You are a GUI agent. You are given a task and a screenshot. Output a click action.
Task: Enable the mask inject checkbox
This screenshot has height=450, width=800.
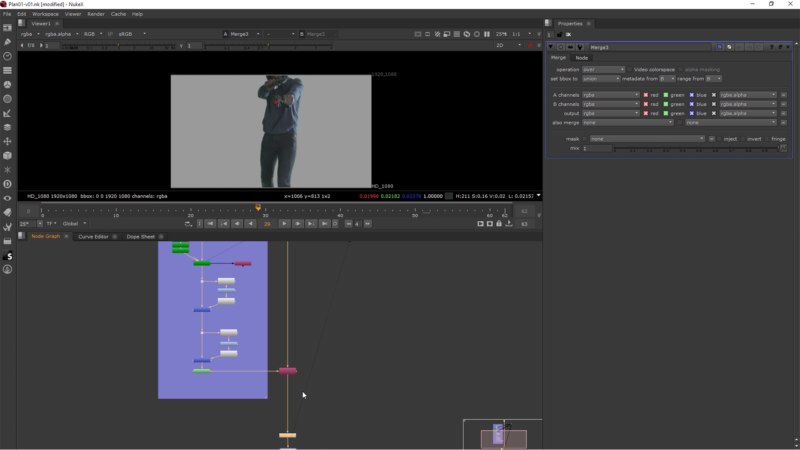point(720,139)
